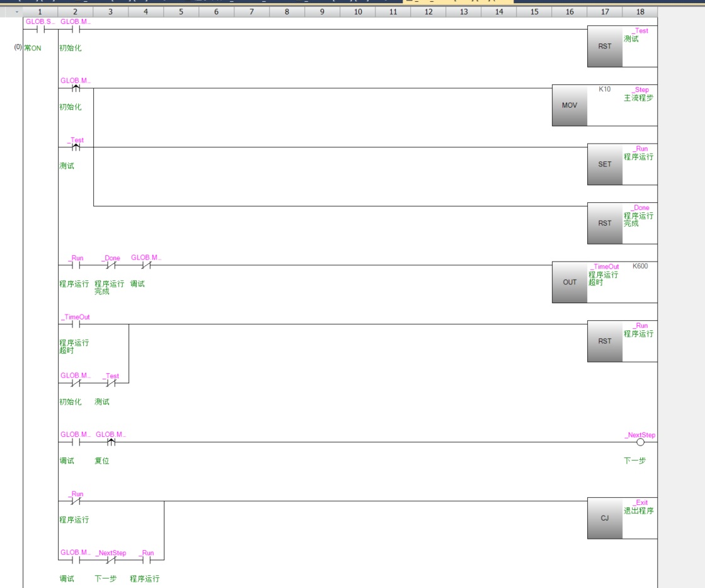Click the CJ _Exit jump instruction block

coord(605,517)
